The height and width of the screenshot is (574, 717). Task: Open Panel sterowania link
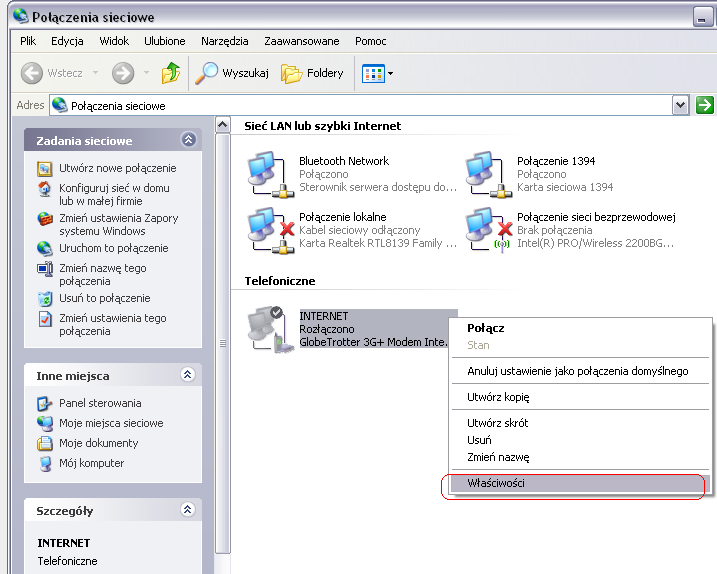[100, 403]
